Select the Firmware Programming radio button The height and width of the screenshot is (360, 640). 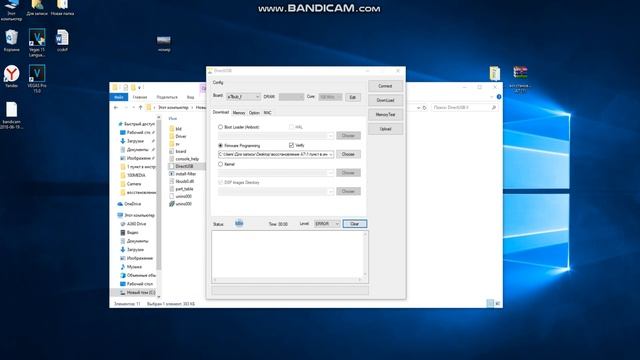coord(220,145)
